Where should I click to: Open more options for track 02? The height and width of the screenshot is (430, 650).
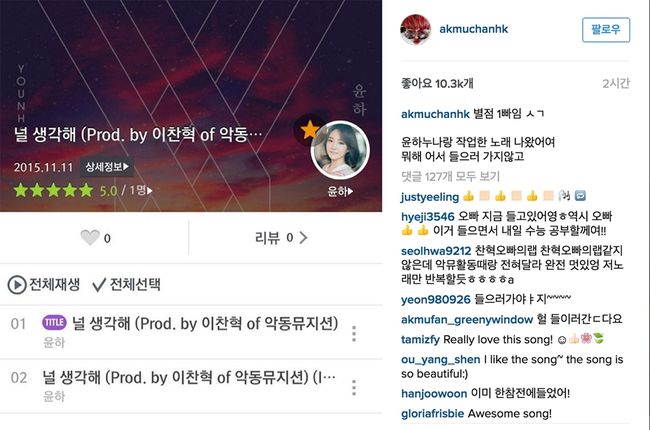coord(354,387)
